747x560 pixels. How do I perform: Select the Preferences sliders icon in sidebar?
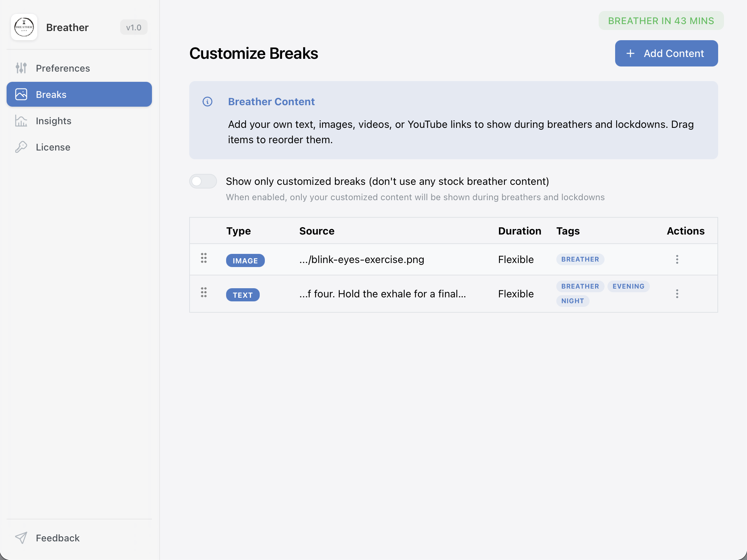tap(21, 68)
